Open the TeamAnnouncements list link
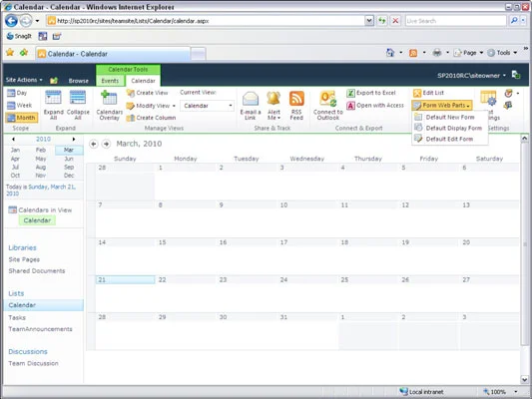Screen dimensions: 532x399 40,329
